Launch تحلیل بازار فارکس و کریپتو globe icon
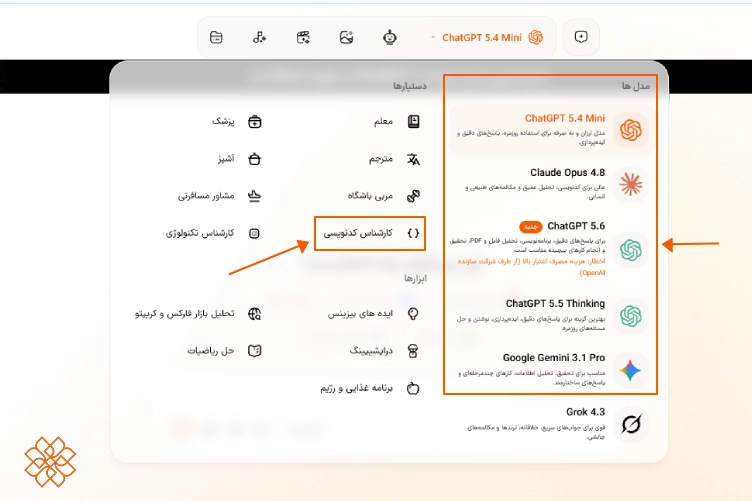The width and height of the screenshot is (752, 501). 255,314
